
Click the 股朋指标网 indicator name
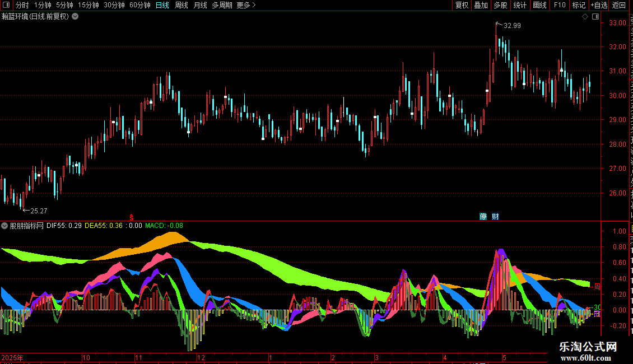point(27,226)
